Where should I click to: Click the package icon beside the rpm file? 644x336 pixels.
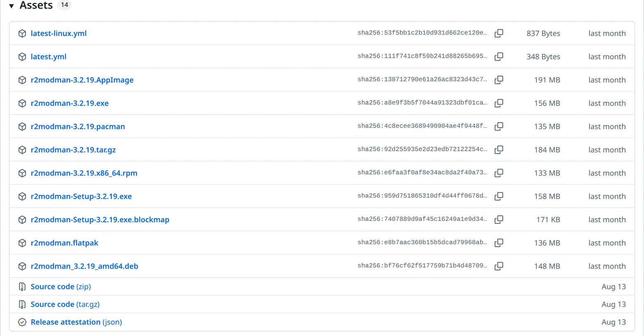(x=22, y=173)
